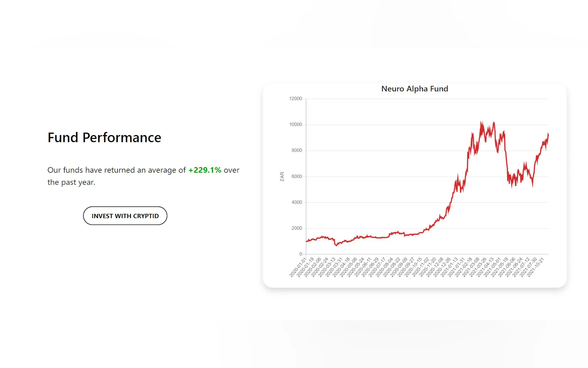588x368 pixels.
Task: Click the Fund Performance heading
Action: (x=104, y=137)
